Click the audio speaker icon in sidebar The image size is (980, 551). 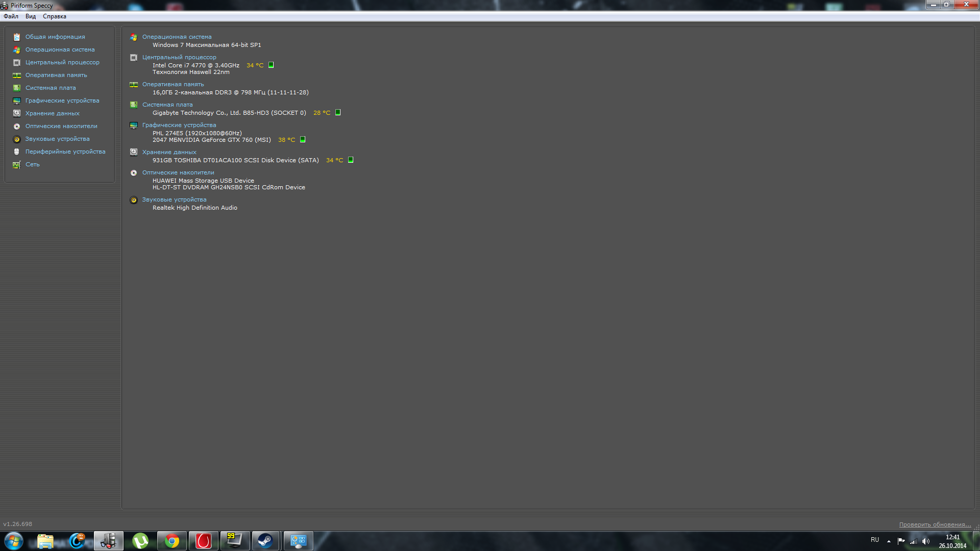17,139
